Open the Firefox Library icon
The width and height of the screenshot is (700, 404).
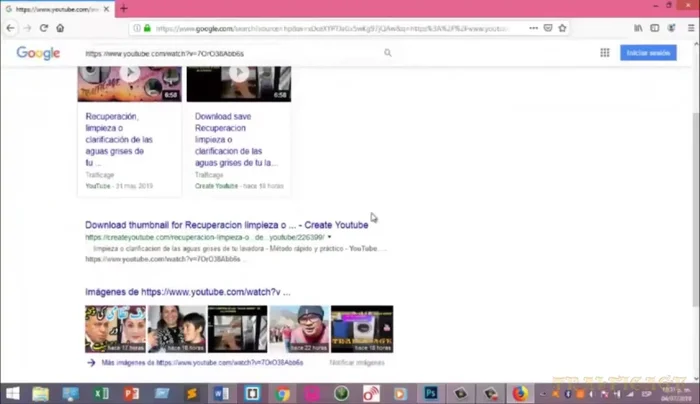pos(638,28)
